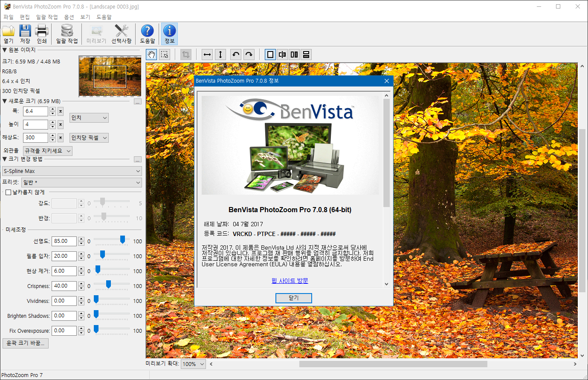
Task: Adjust the 현상 제거 slider handle
Action: [98, 270]
